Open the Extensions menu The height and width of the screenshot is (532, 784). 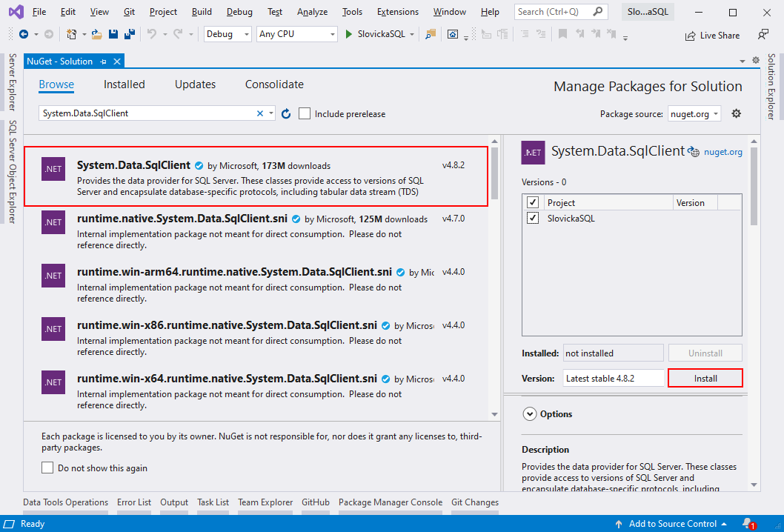coord(397,12)
